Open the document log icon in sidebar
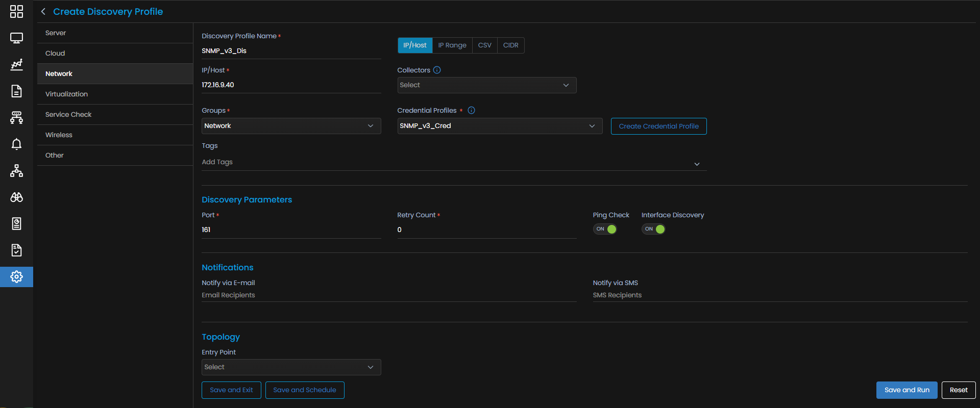 point(16,91)
